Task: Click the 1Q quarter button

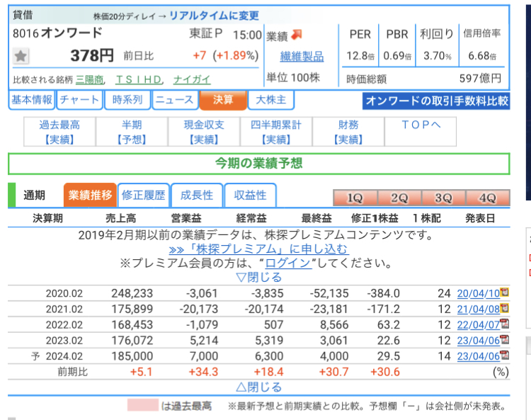Action: 355,198
